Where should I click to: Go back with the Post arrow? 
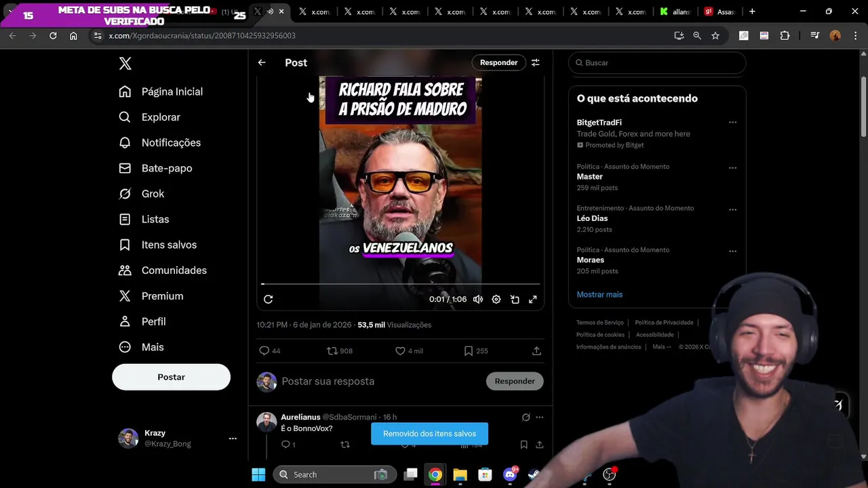point(262,62)
